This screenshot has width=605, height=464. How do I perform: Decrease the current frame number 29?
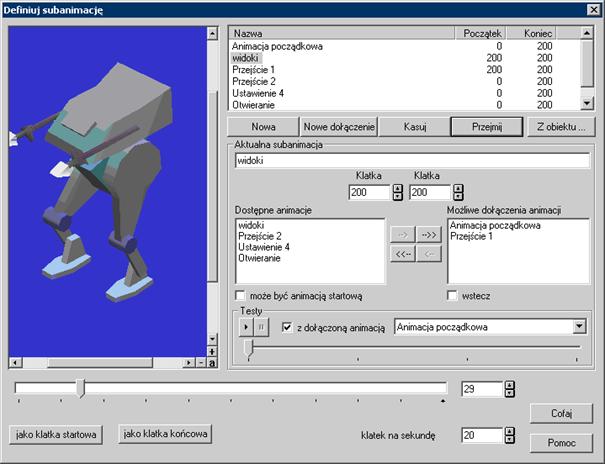point(510,393)
